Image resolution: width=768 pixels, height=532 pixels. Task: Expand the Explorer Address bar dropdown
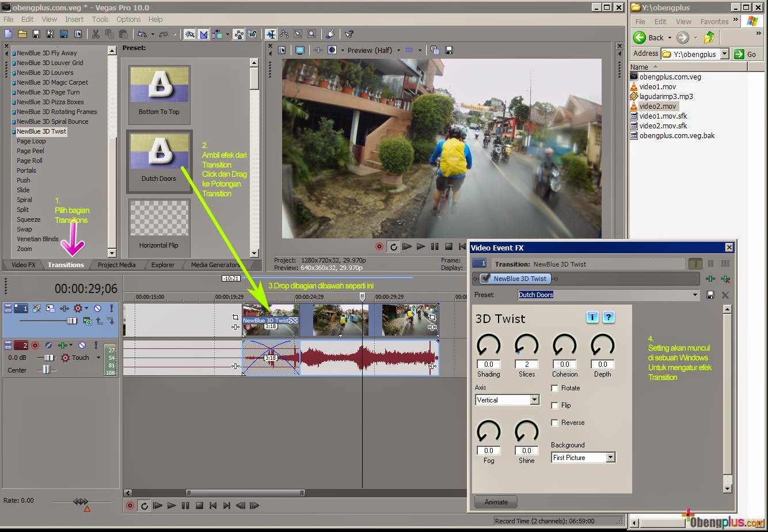click(724, 54)
